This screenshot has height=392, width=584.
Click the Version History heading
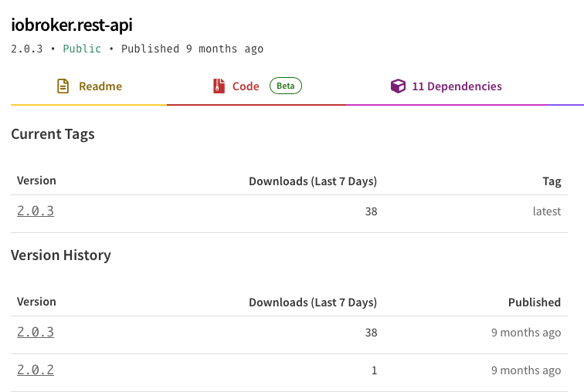(61, 255)
